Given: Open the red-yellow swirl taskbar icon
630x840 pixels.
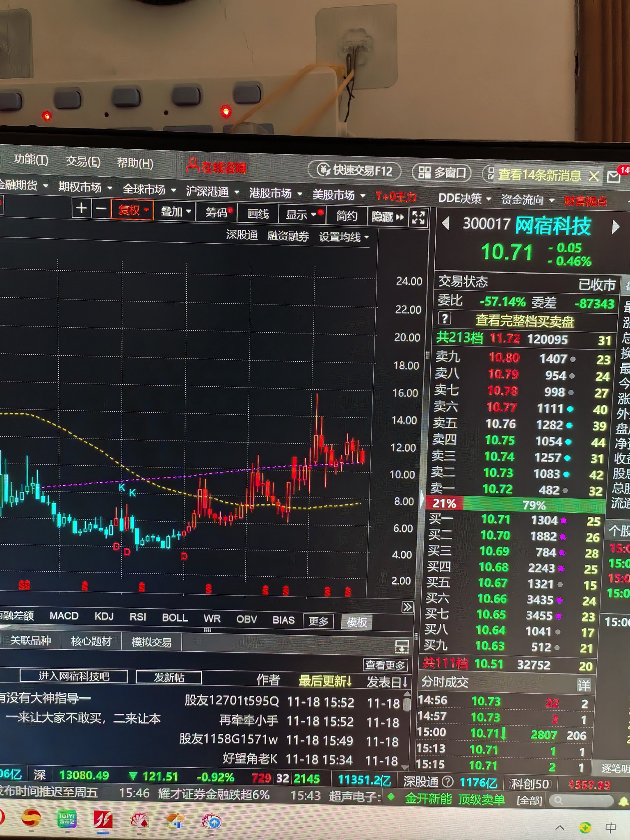Looking at the screenshot, I should coord(31,818).
